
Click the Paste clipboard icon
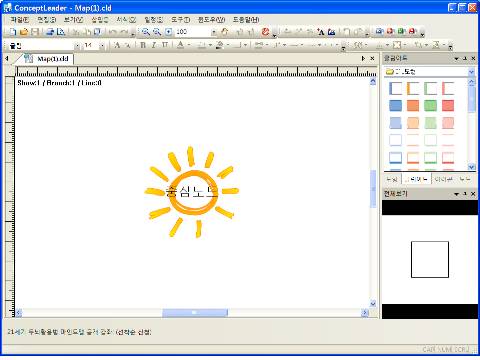pos(97,32)
